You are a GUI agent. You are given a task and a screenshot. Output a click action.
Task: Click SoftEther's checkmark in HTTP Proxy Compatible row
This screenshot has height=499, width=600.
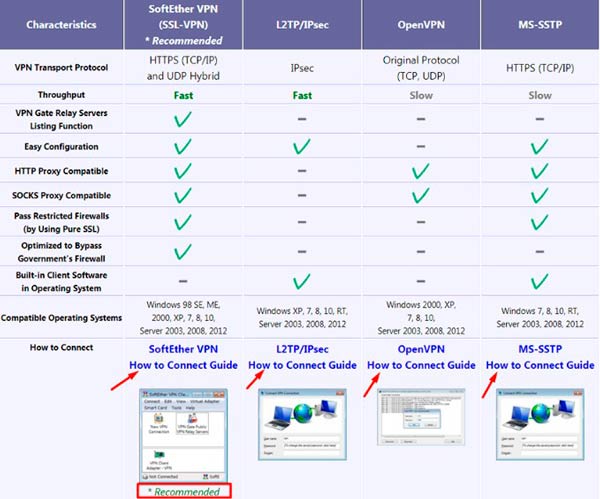pos(183,171)
